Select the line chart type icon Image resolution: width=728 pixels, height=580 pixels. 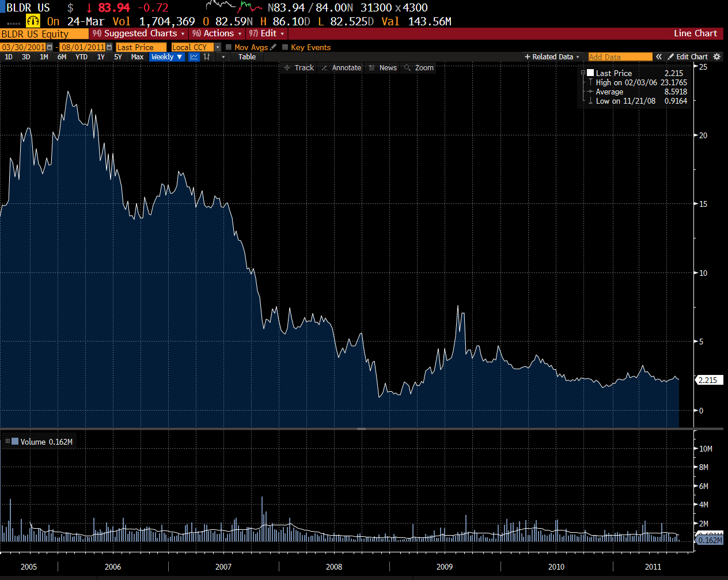coord(194,56)
